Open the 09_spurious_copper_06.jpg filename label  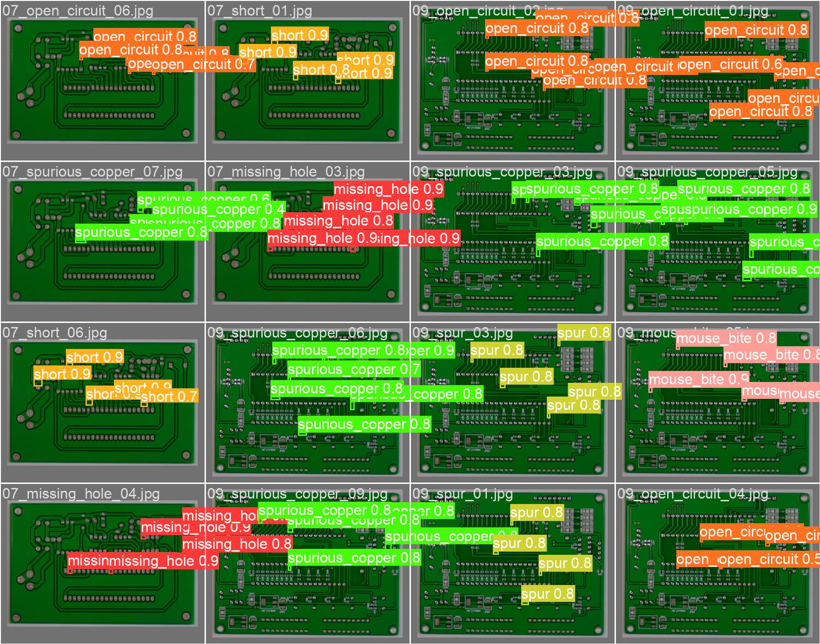pyautogui.click(x=297, y=333)
